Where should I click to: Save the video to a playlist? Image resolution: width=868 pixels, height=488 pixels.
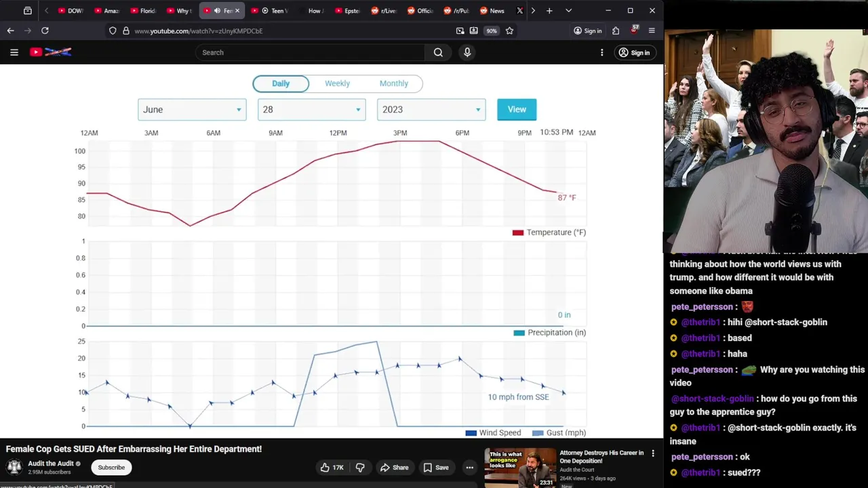pyautogui.click(x=436, y=467)
